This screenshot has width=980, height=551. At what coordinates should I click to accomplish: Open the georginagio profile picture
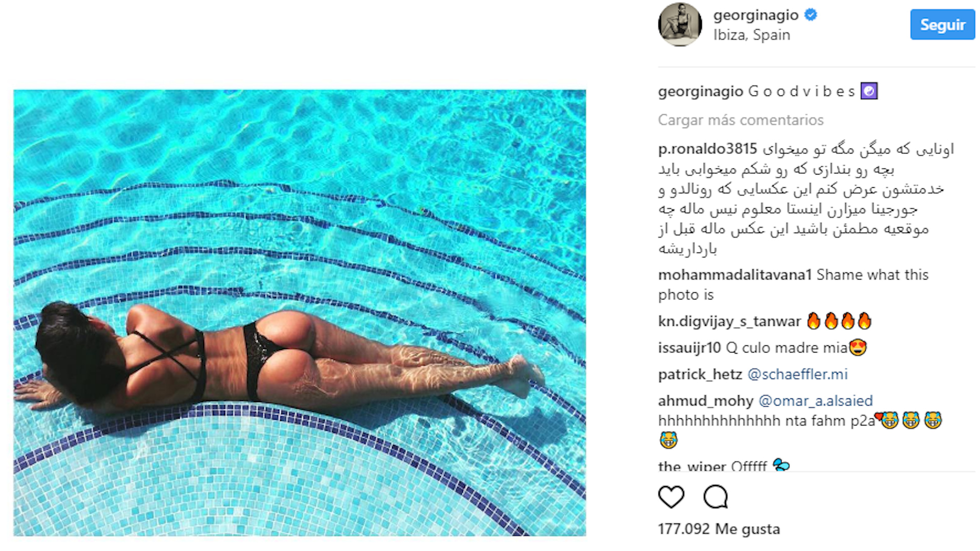680,24
